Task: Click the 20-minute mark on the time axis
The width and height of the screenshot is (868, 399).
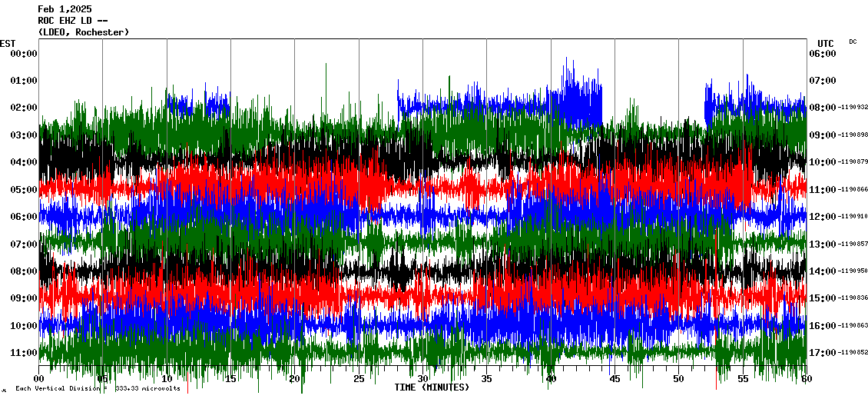Action: (295, 379)
